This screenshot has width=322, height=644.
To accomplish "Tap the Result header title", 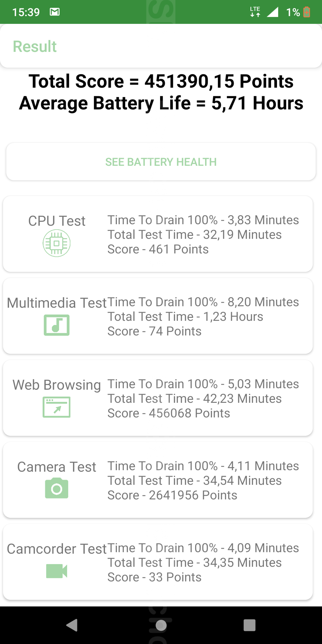I will [35, 47].
